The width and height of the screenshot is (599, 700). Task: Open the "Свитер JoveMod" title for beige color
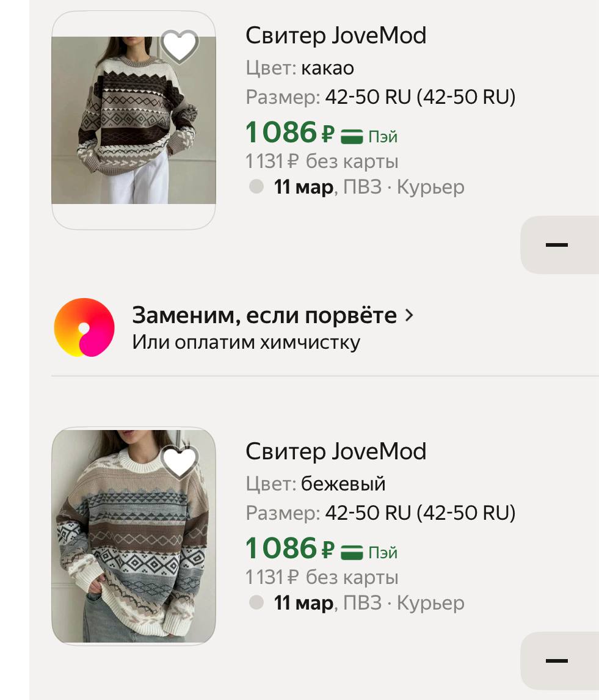[336, 451]
